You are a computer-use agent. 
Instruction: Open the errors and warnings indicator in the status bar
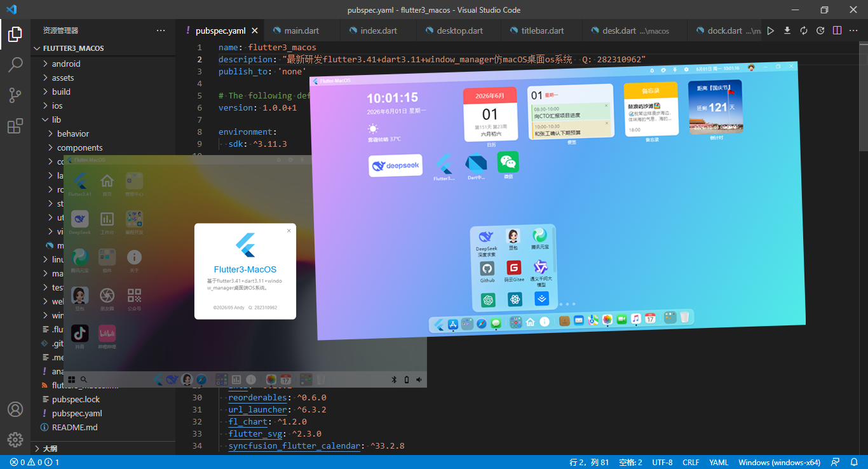(35, 462)
